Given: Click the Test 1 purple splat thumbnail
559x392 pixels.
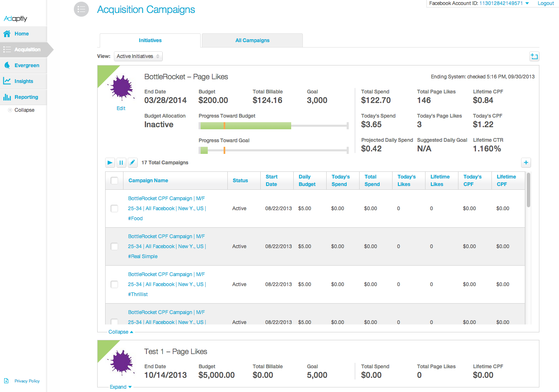Looking at the screenshot, I should (121, 362).
